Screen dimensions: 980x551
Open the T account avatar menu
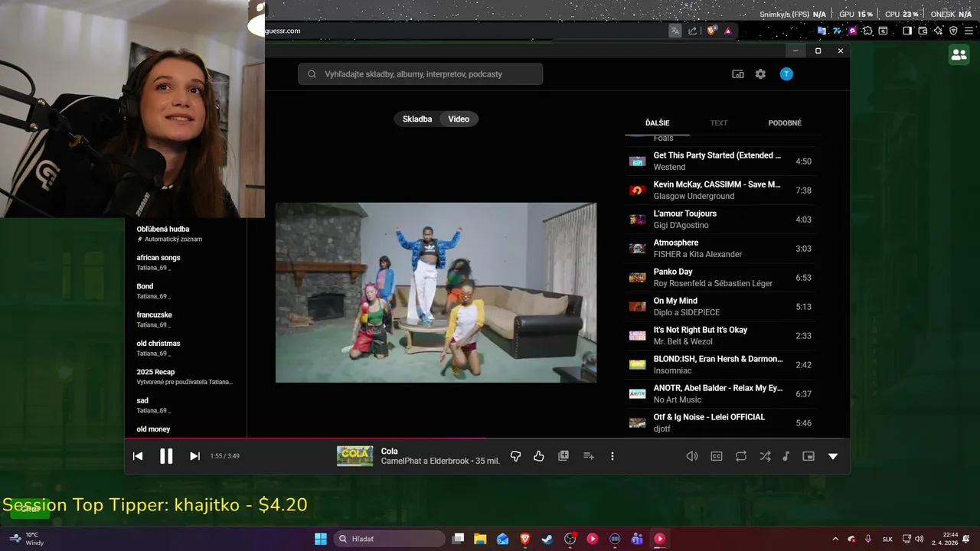(786, 74)
